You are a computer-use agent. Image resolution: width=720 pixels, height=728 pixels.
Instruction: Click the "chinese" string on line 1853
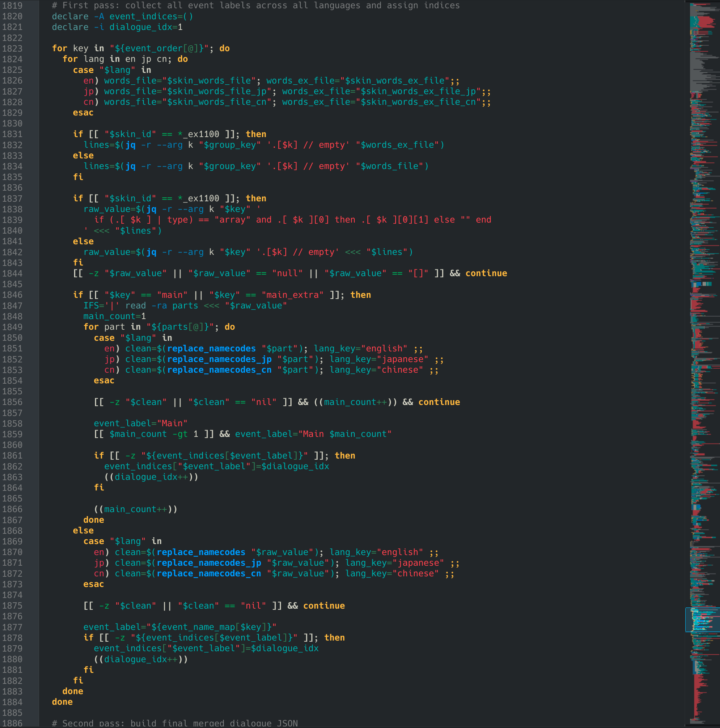pyautogui.click(x=400, y=370)
